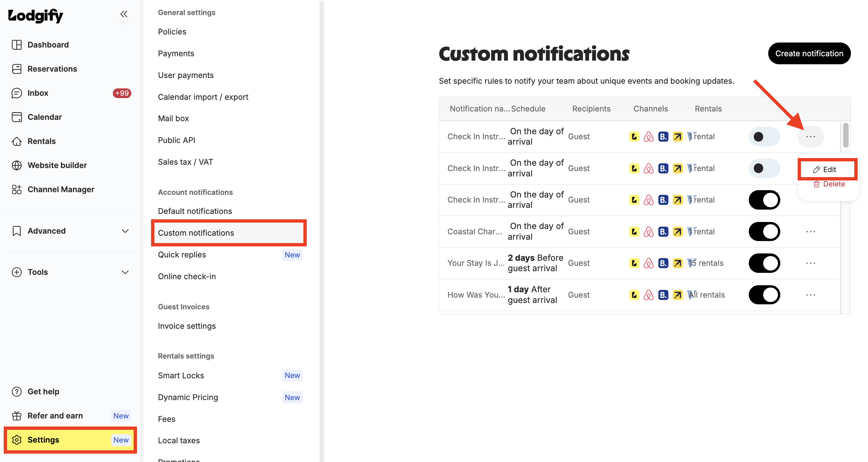The width and height of the screenshot is (868, 462).
Task: Open Dynamic Pricing settings
Action: click(x=188, y=397)
